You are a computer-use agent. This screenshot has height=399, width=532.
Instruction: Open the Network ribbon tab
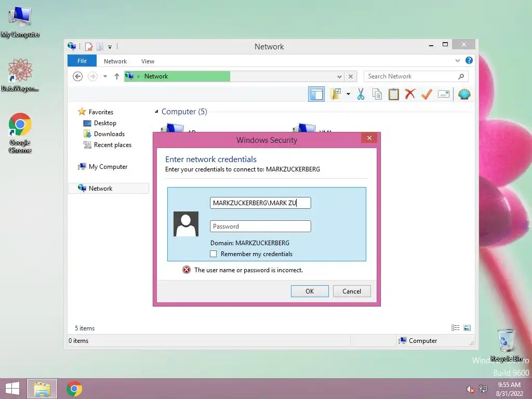(115, 61)
